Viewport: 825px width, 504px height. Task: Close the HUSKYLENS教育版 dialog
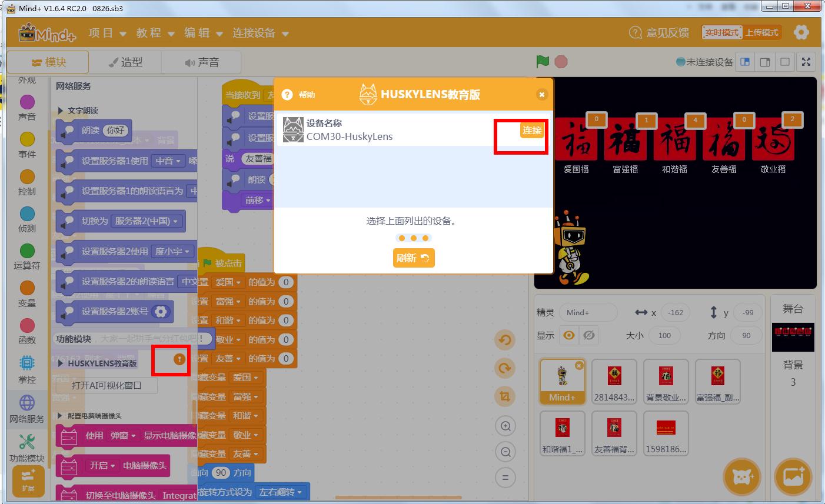point(542,94)
